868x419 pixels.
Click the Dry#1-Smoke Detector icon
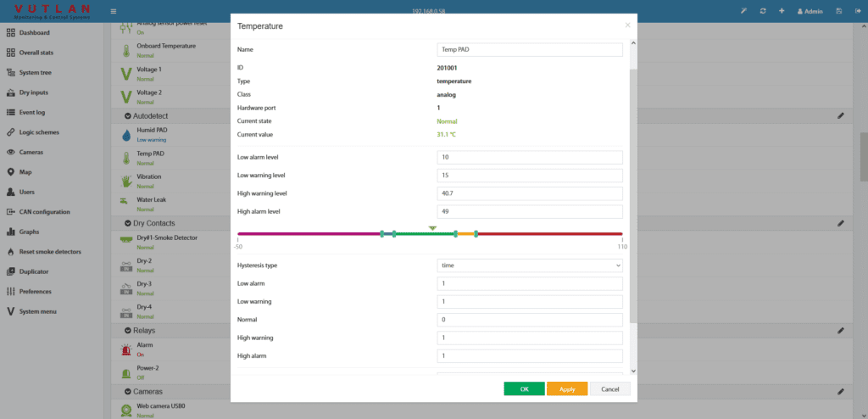126,239
